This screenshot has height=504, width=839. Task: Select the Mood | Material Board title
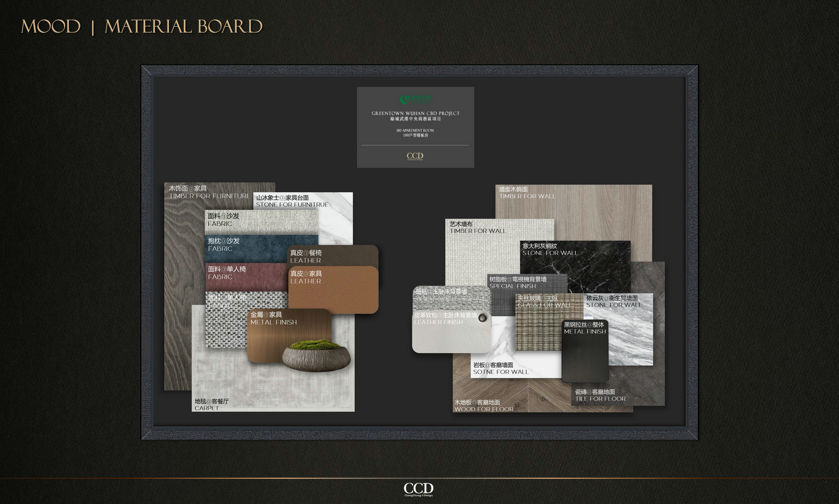(142, 27)
